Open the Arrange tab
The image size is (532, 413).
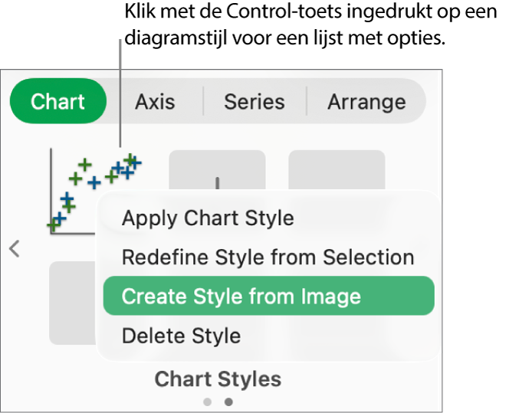pyautogui.click(x=366, y=101)
